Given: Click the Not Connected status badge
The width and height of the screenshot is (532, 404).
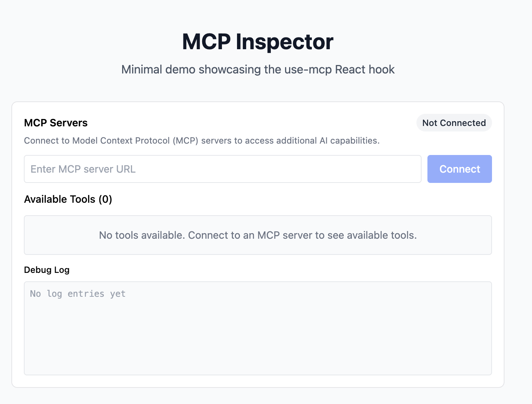Looking at the screenshot, I should pyautogui.click(x=454, y=123).
